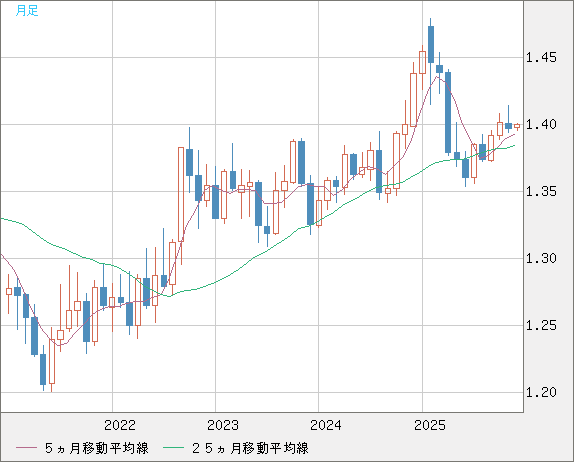Click the green line swatch in the legend
Screen dimensions: 574x462
point(174,448)
